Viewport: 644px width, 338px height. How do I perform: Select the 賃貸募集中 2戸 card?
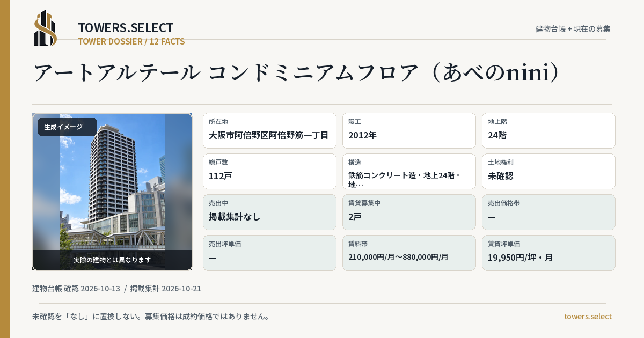(x=409, y=212)
